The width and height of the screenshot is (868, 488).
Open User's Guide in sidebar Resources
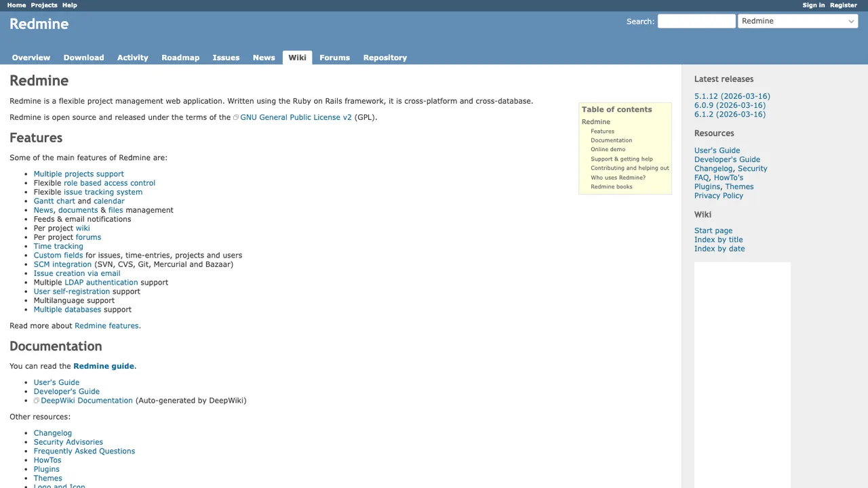tap(717, 150)
